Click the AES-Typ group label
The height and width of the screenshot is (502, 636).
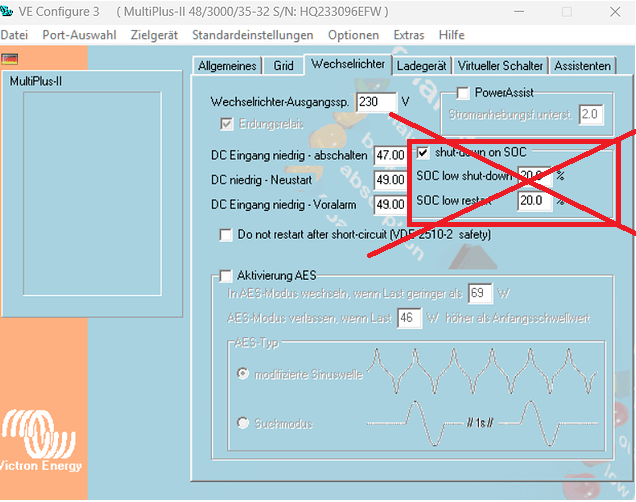click(256, 343)
